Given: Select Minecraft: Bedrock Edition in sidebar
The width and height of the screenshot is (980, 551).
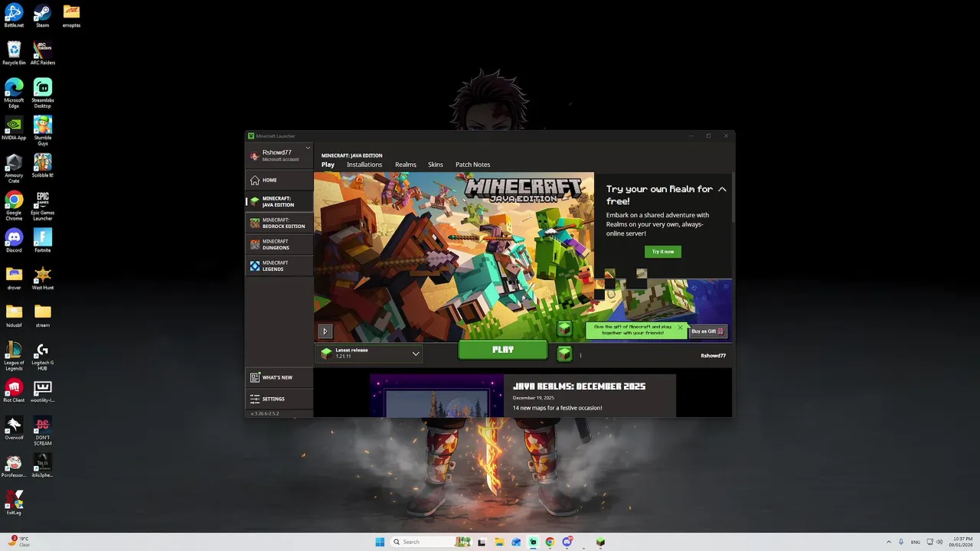Looking at the screenshot, I should click(279, 223).
